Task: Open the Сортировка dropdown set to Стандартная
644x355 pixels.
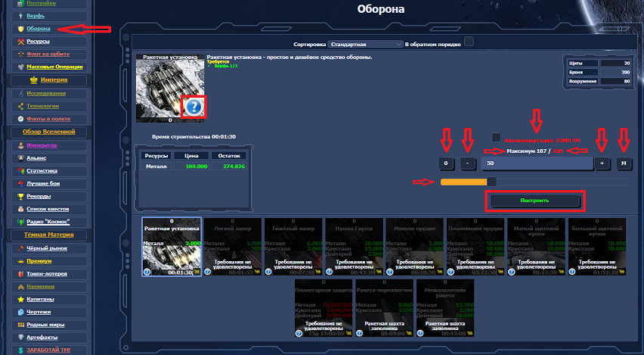Action: pos(367,45)
